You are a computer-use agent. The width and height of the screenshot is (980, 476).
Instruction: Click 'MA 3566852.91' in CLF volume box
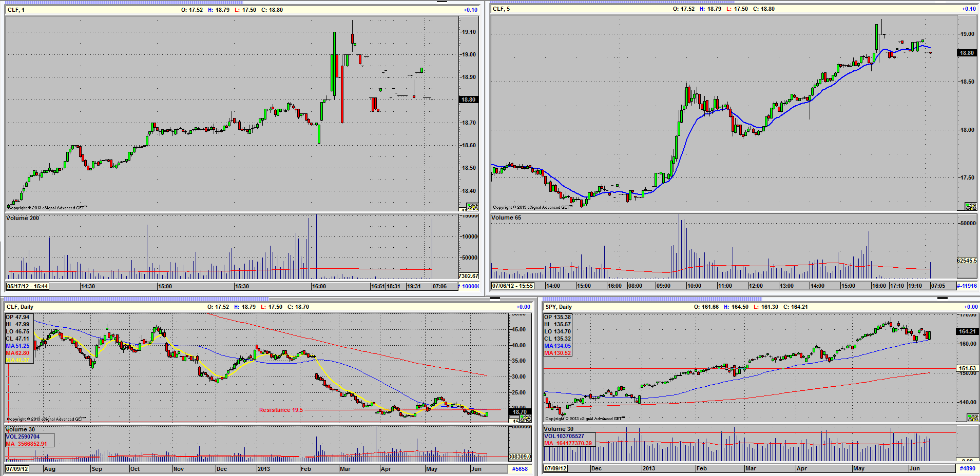tap(26, 444)
